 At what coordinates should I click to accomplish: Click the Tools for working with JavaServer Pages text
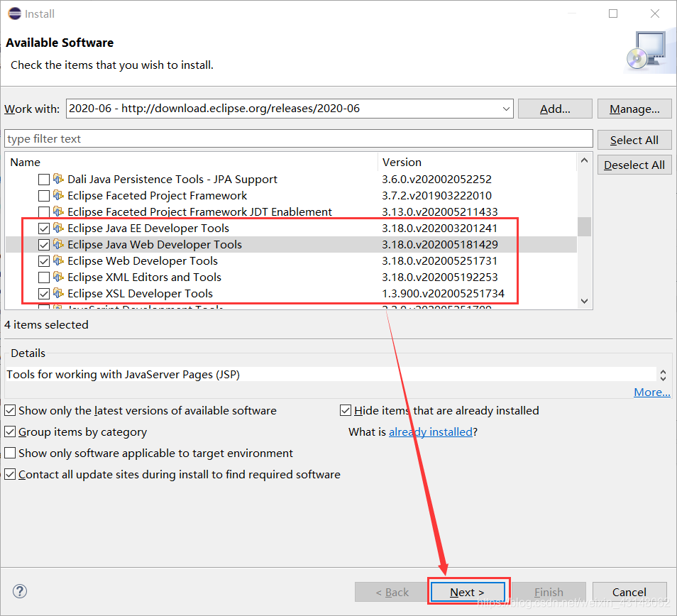[x=123, y=374]
